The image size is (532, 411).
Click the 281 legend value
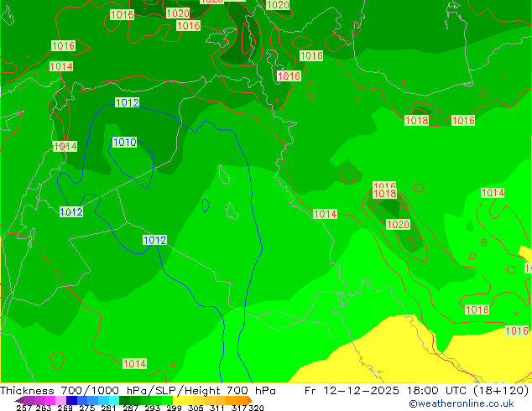click(108, 408)
